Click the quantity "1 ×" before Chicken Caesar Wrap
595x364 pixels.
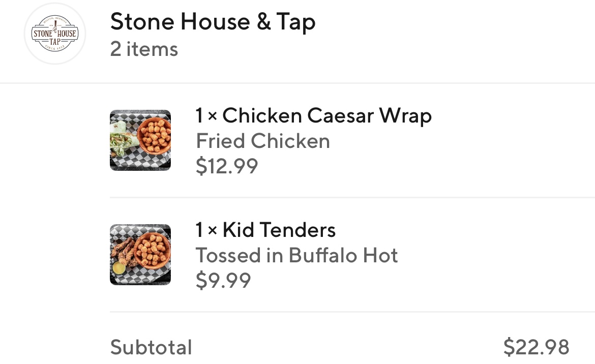pyautogui.click(x=206, y=116)
